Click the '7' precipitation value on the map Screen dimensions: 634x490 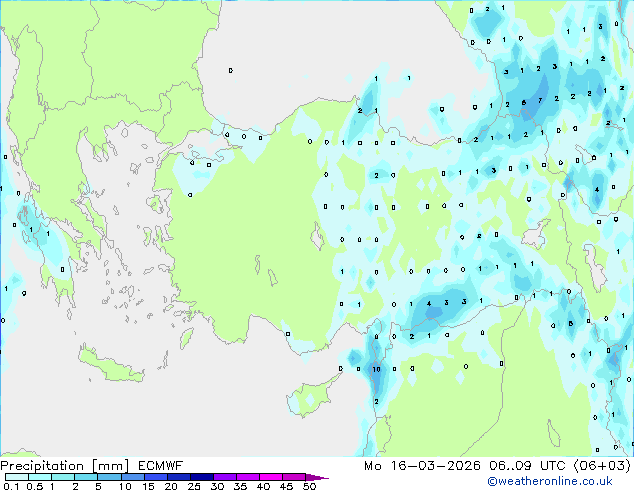(540, 100)
